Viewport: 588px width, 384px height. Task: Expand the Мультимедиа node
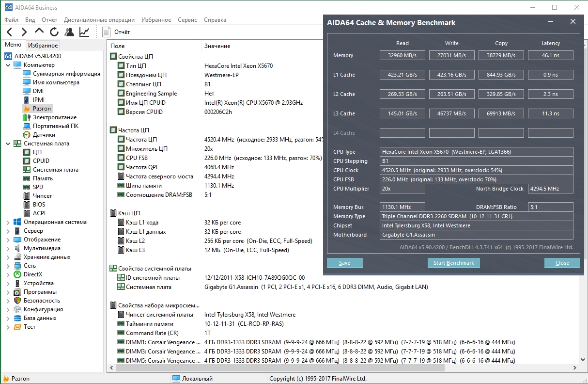pos(8,248)
